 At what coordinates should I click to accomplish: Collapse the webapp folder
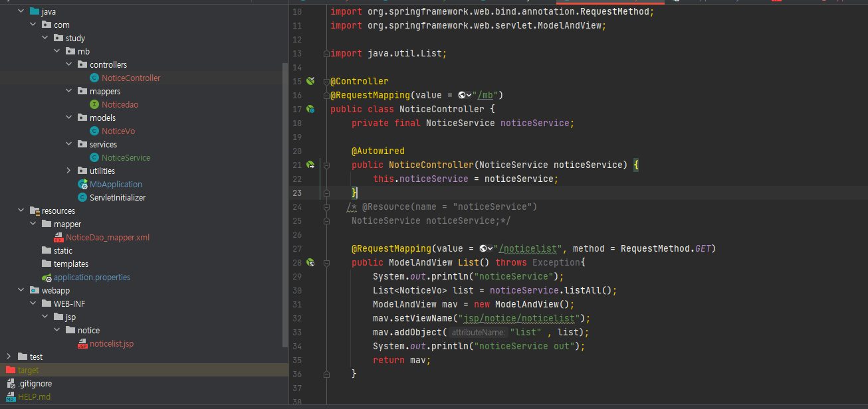(x=21, y=290)
